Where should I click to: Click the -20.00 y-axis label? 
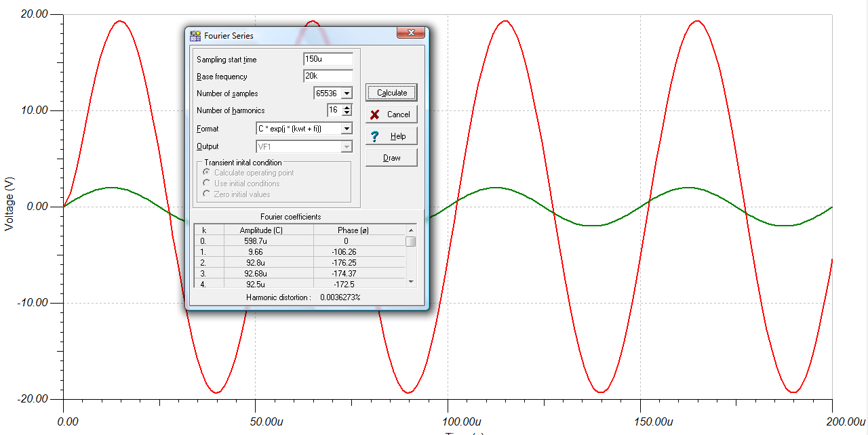[x=32, y=398]
